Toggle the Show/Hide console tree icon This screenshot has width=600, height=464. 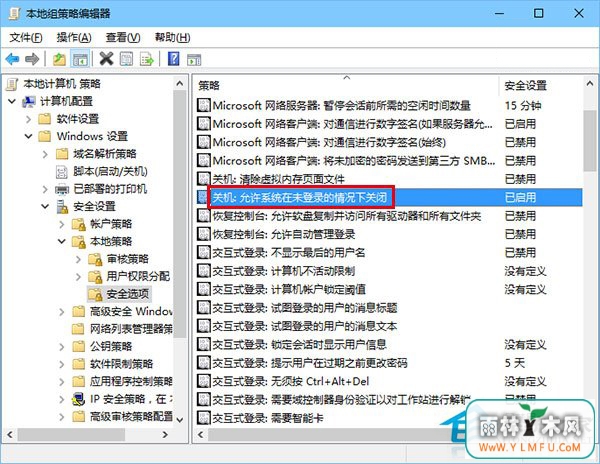click(x=80, y=59)
